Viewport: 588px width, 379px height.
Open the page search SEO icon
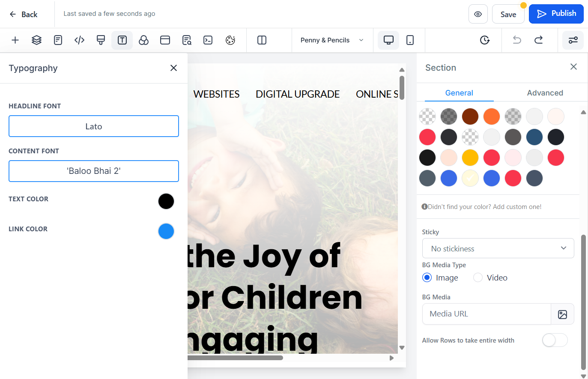coord(187,40)
